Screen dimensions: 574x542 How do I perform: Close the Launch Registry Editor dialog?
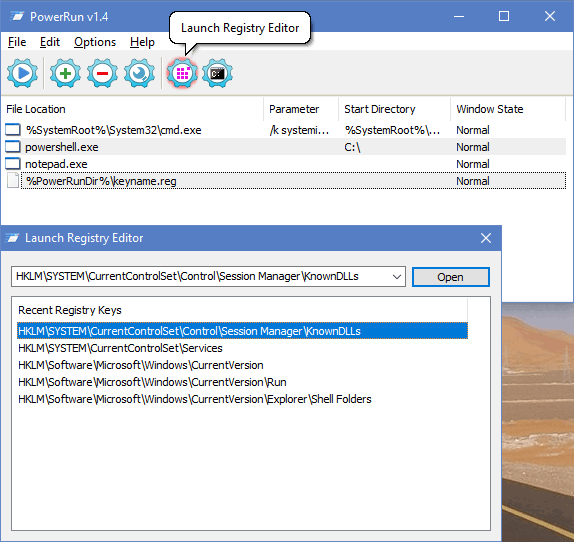pos(486,238)
